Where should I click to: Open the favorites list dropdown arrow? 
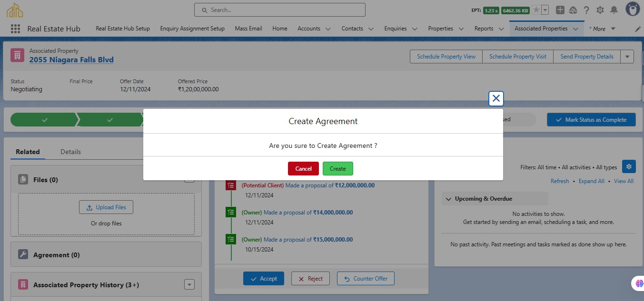pyautogui.click(x=545, y=10)
